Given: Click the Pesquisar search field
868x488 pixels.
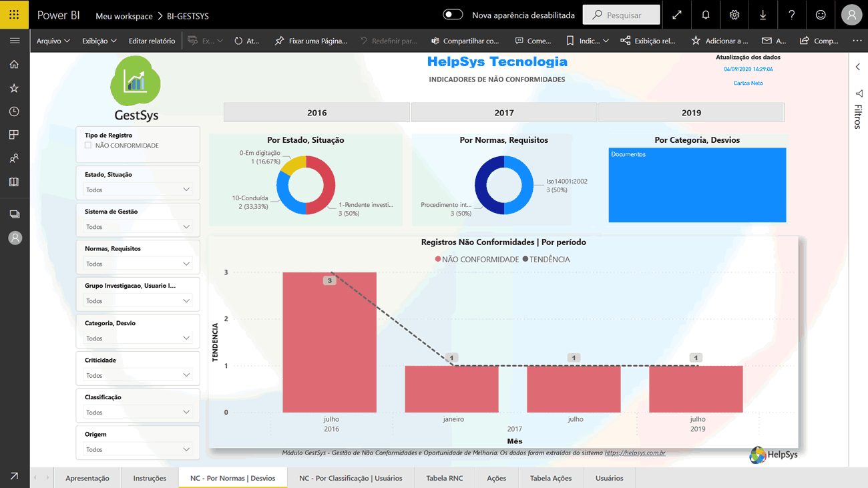Looking at the screenshot, I should tap(621, 15).
